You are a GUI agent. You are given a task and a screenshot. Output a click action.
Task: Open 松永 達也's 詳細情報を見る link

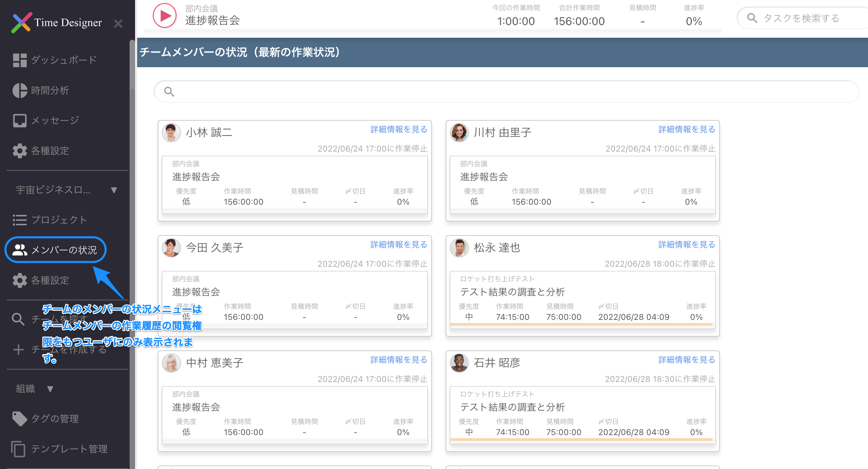coord(687,244)
